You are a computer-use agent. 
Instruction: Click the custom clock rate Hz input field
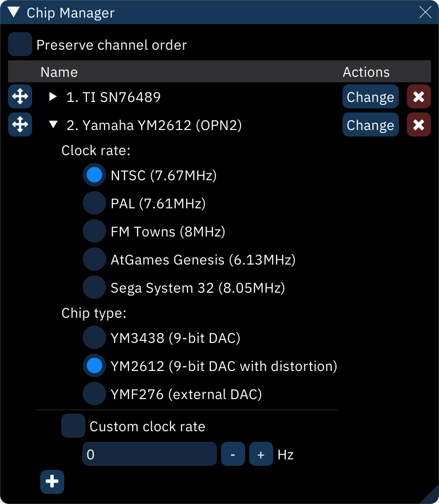point(149,454)
